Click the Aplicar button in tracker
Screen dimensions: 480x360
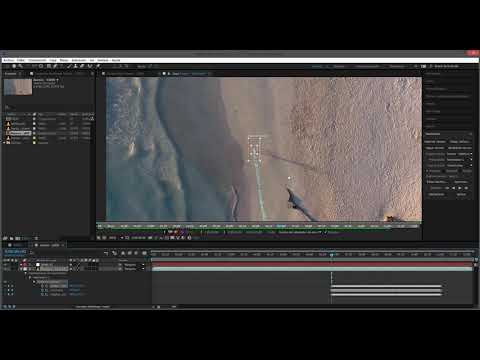pyautogui.click(x=461, y=194)
